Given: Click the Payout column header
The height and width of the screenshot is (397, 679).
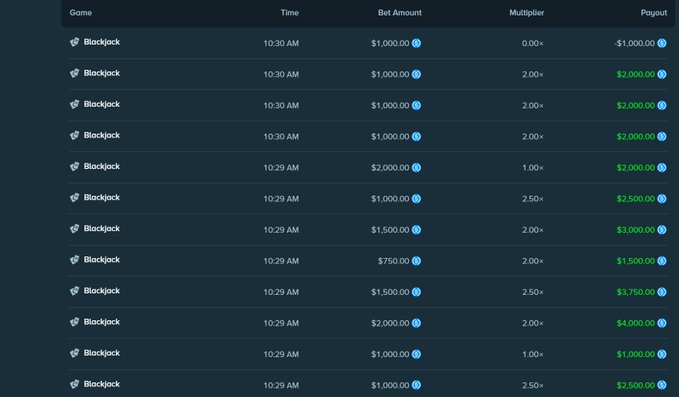Looking at the screenshot, I should click(654, 13).
